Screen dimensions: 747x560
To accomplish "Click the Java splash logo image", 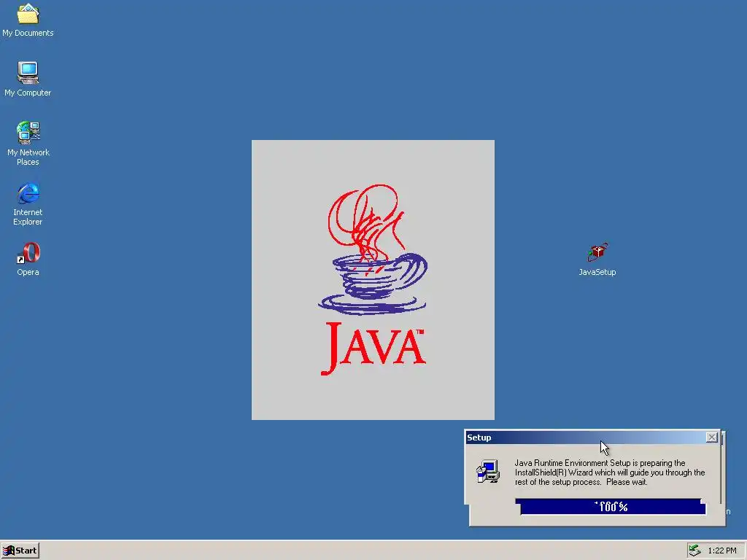I will click(x=373, y=280).
